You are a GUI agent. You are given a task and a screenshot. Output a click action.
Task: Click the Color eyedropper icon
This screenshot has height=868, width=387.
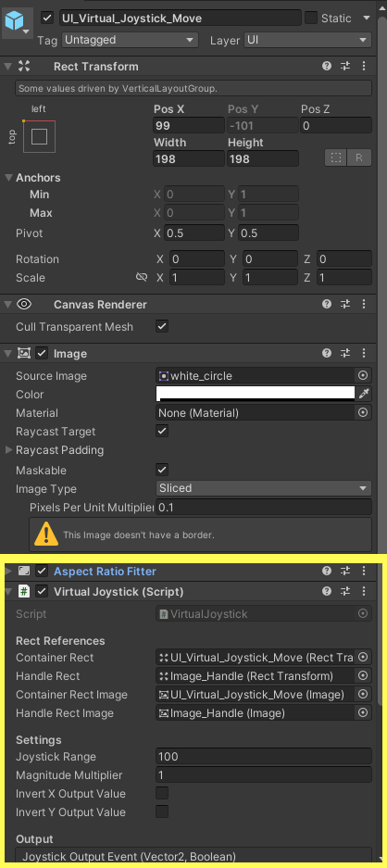(364, 394)
